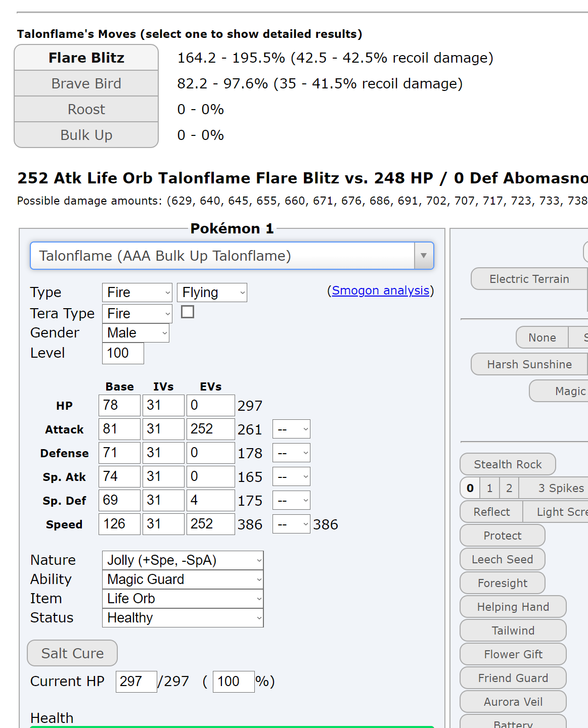Click the Sp. Def base stat field
The height and width of the screenshot is (728, 588).
coord(119,500)
